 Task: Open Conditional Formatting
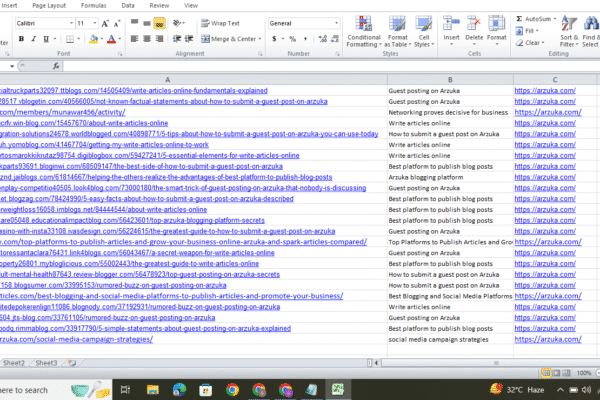364,32
